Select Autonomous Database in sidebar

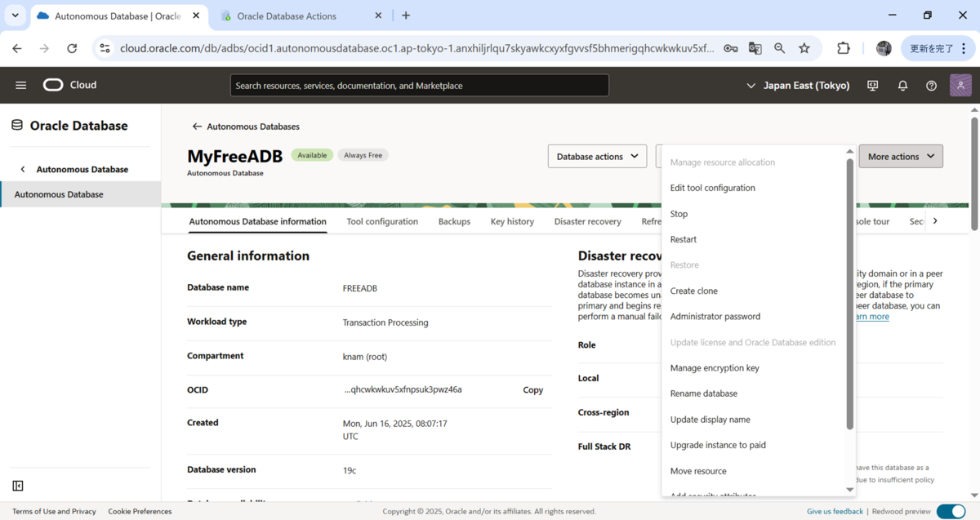(x=80, y=194)
